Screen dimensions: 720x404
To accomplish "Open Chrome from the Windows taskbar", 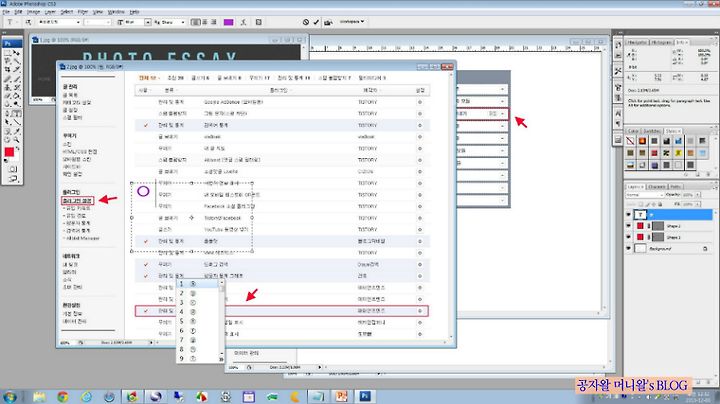I will pos(63,396).
